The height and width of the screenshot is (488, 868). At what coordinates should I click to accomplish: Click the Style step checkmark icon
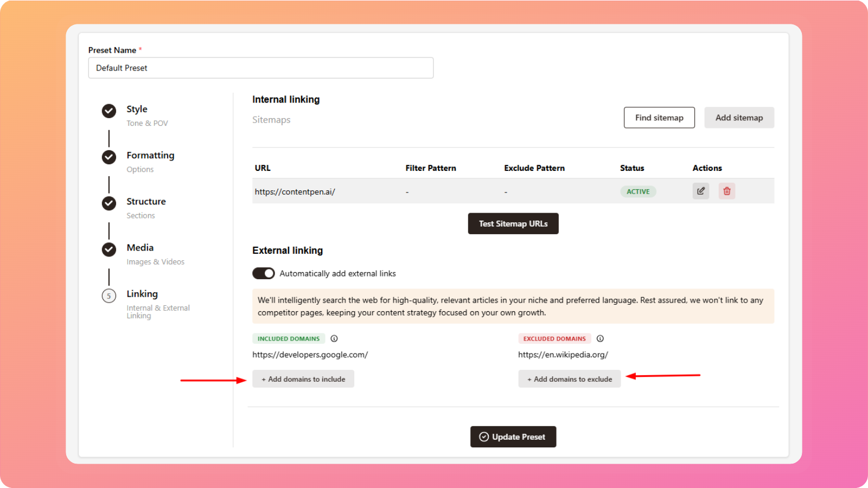point(109,111)
